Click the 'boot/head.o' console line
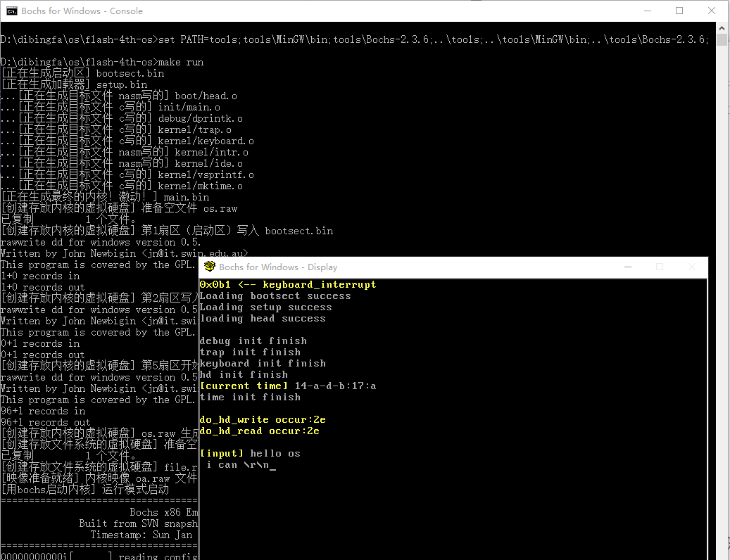The image size is (730, 560). pos(118,96)
